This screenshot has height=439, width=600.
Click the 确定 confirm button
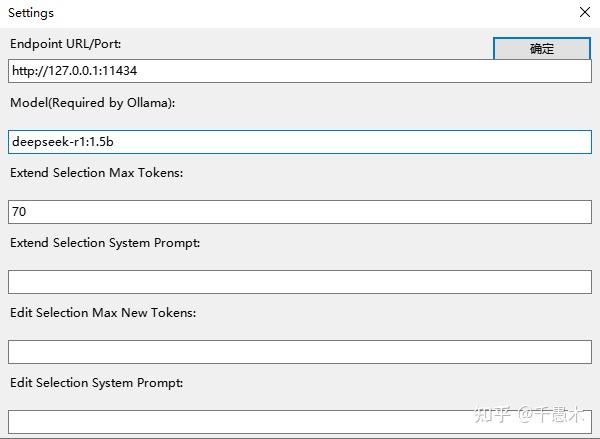(x=541, y=48)
